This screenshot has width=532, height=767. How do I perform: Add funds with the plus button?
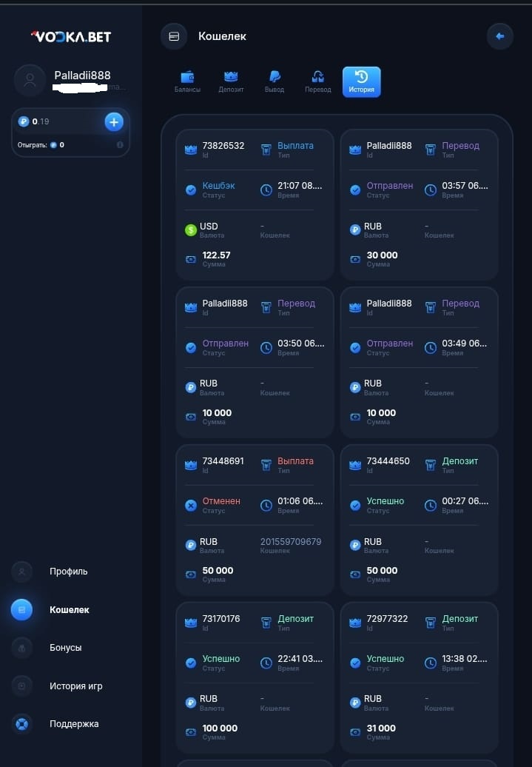[x=114, y=122]
